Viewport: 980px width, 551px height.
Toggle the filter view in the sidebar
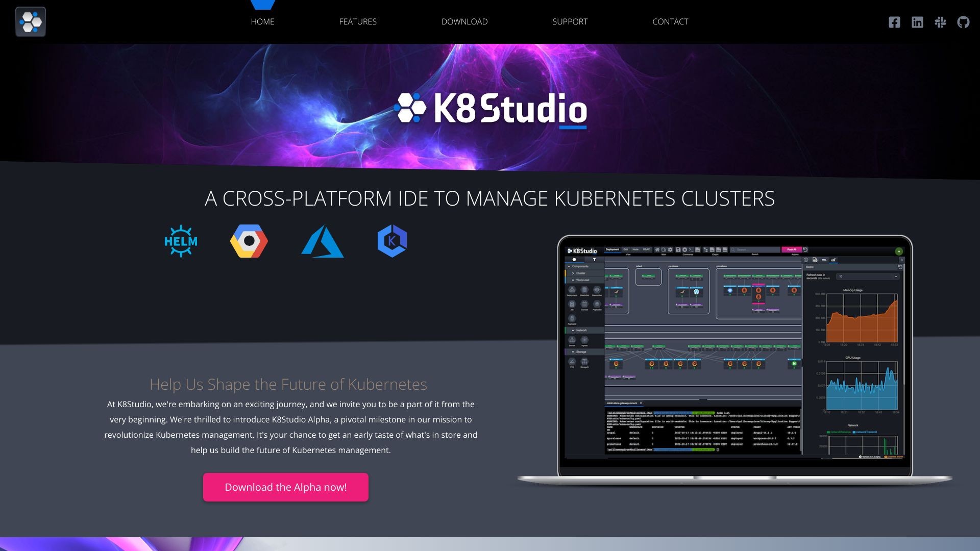point(595,260)
